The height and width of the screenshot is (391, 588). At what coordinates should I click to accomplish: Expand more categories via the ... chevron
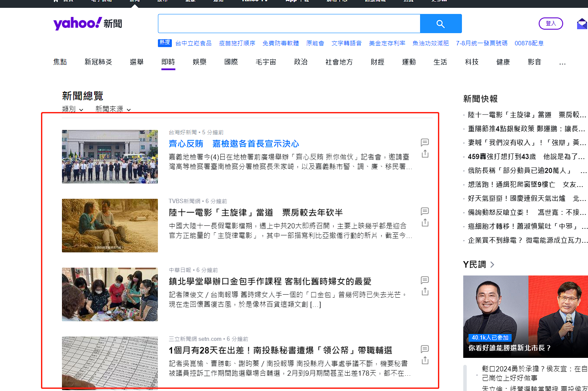[562, 64]
